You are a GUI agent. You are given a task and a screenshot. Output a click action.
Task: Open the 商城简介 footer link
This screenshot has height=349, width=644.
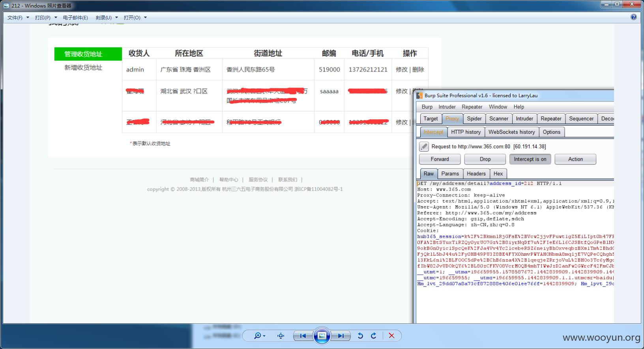tap(199, 180)
